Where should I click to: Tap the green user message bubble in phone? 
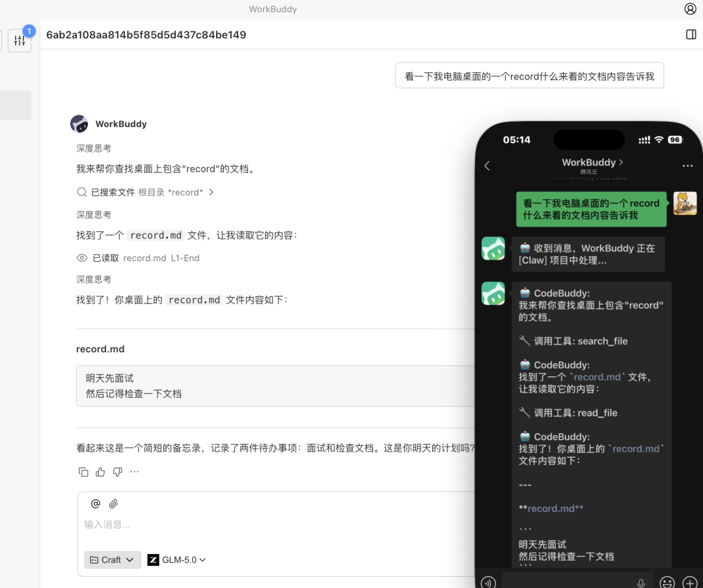(x=591, y=209)
